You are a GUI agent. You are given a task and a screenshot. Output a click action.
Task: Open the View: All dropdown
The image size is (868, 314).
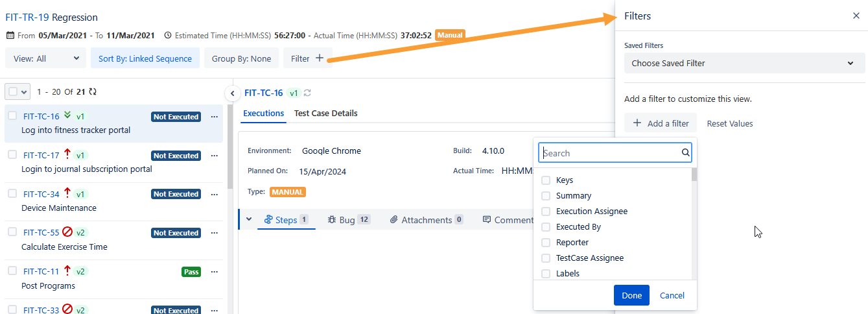coord(45,58)
